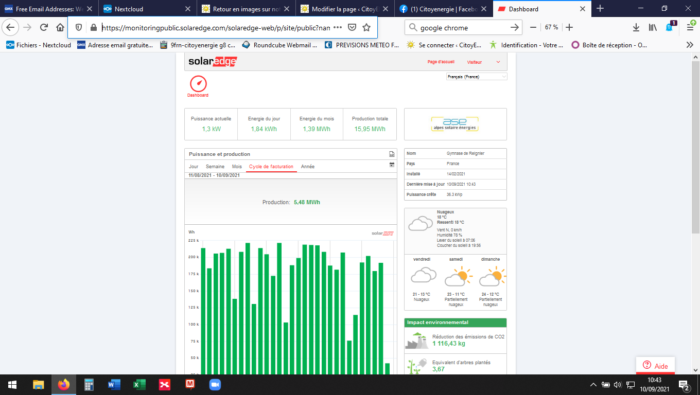
Task: Close the Dashboard tab
Action: (582, 8)
